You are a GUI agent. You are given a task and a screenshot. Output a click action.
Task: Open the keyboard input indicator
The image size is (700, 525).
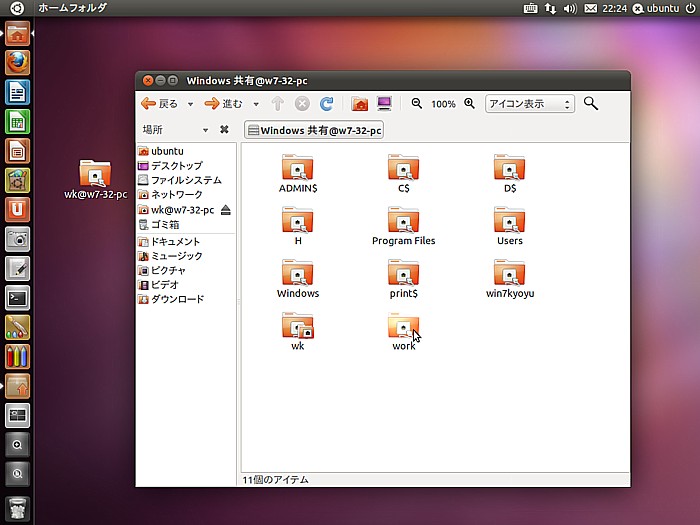pos(530,8)
